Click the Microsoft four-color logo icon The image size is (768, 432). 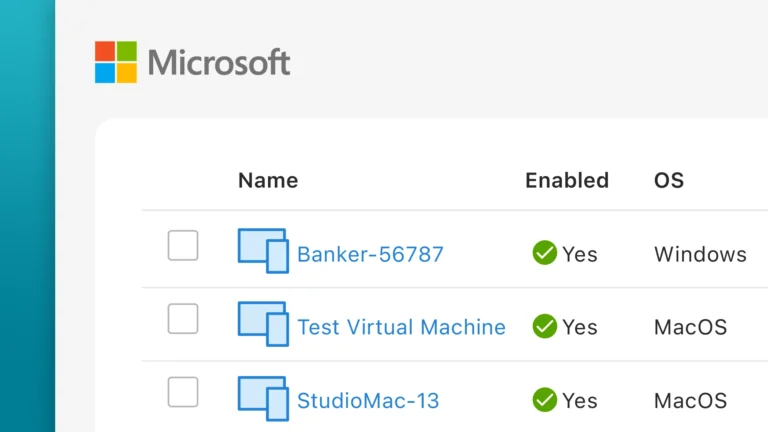point(116,62)
